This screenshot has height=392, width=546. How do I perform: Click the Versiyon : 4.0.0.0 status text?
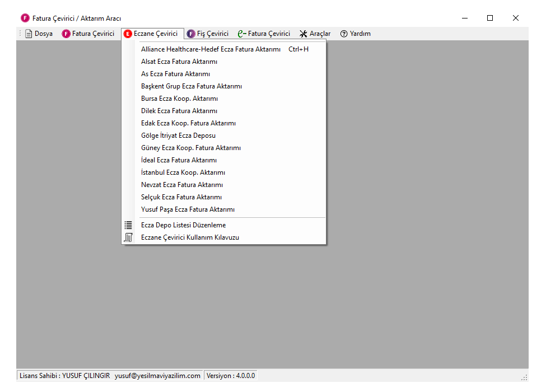click(231, 376)
